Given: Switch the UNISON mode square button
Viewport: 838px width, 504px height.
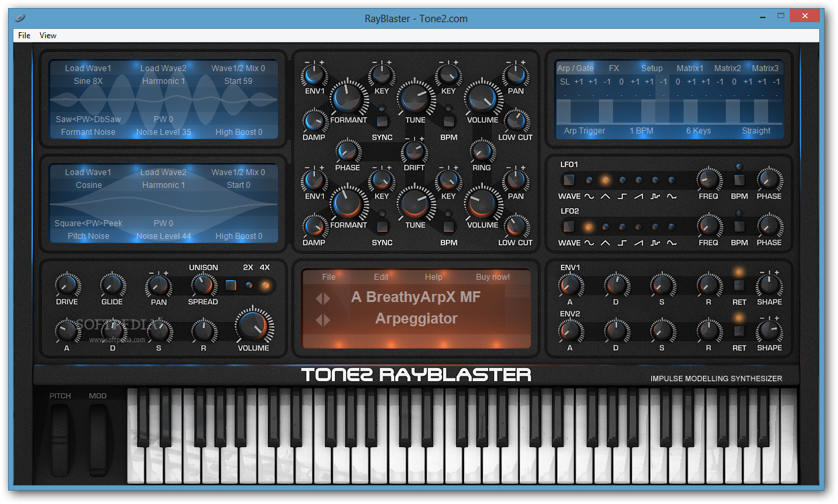Looking at the screenshot, I should pyautogui.click(x=231, y=285).
